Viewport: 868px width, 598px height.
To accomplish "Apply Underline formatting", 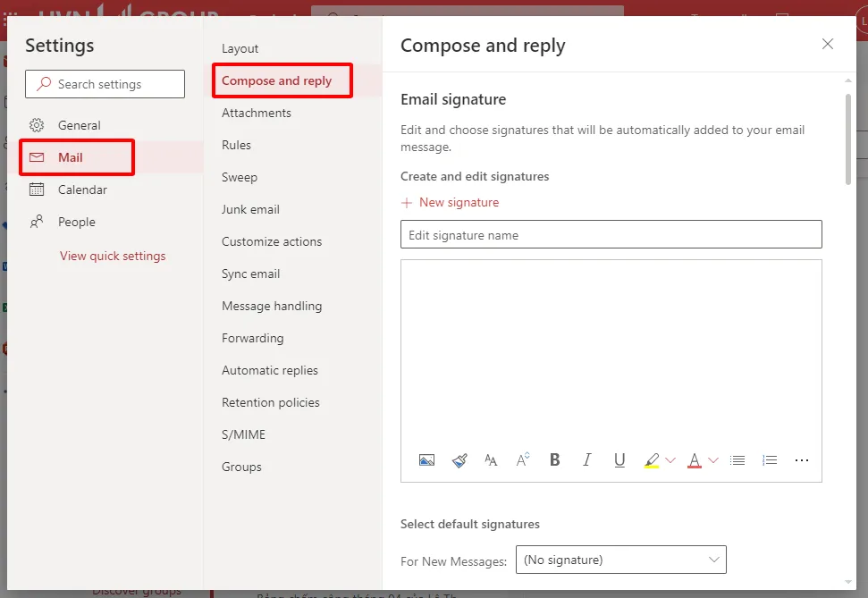I will tap(619, 459).
